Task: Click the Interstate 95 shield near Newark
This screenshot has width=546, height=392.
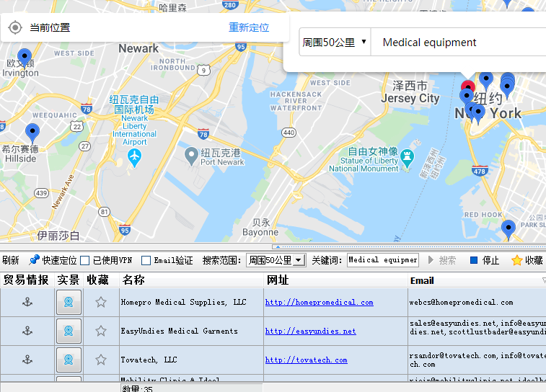Action: click(240, 47)
